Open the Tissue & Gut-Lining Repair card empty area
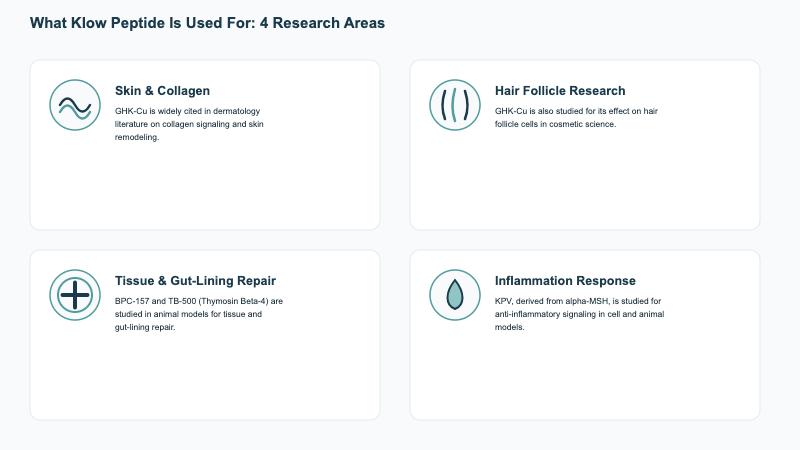 (x=205, y=376)
